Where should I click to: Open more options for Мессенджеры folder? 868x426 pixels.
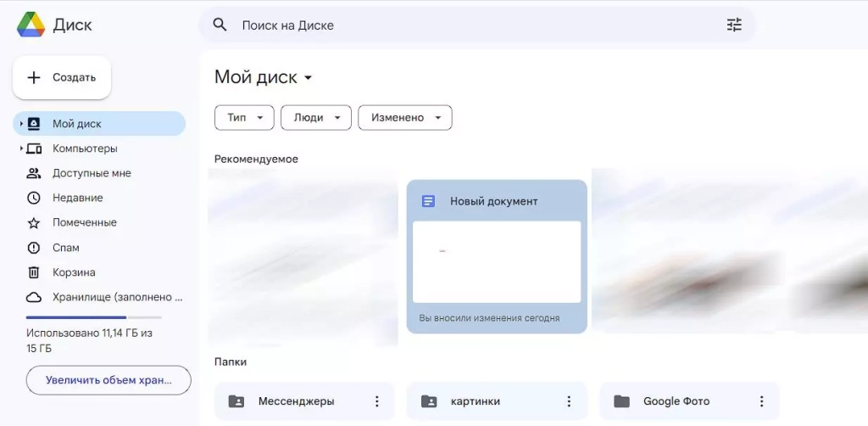(x=376, y=401)
